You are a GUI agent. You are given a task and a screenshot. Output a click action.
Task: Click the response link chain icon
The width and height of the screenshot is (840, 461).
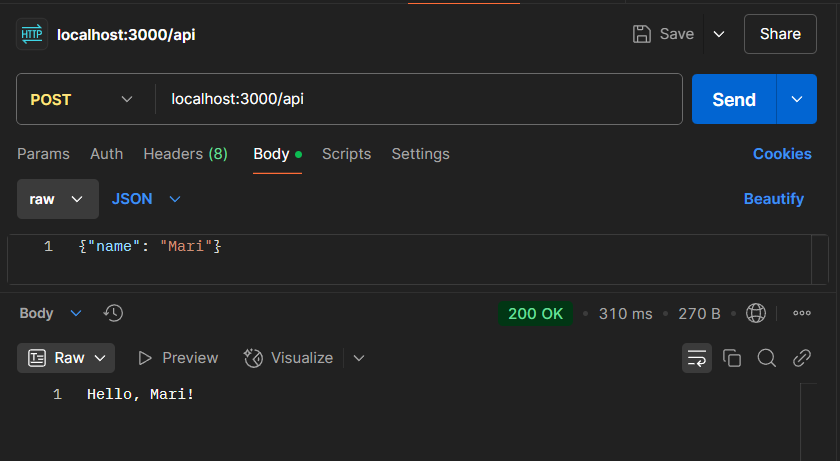801,358
